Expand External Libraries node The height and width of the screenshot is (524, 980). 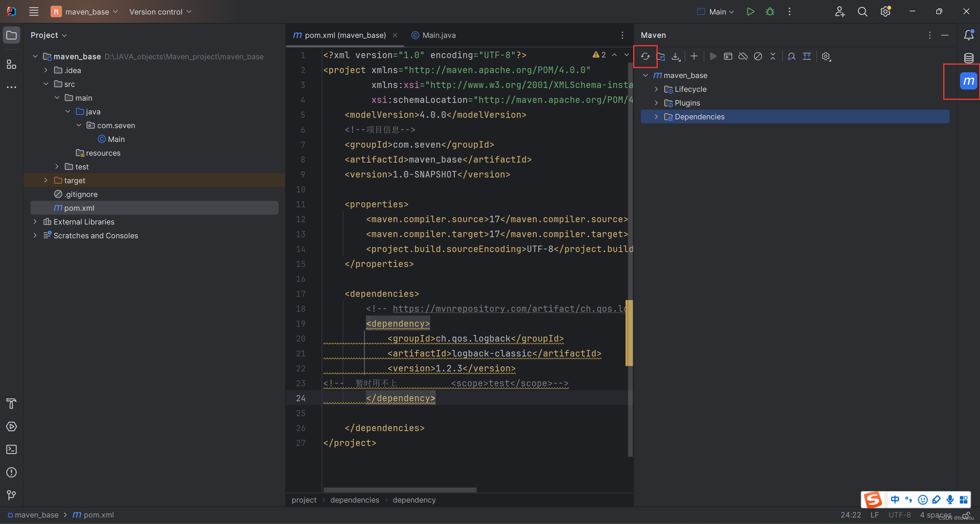click(x=35, y=222)
